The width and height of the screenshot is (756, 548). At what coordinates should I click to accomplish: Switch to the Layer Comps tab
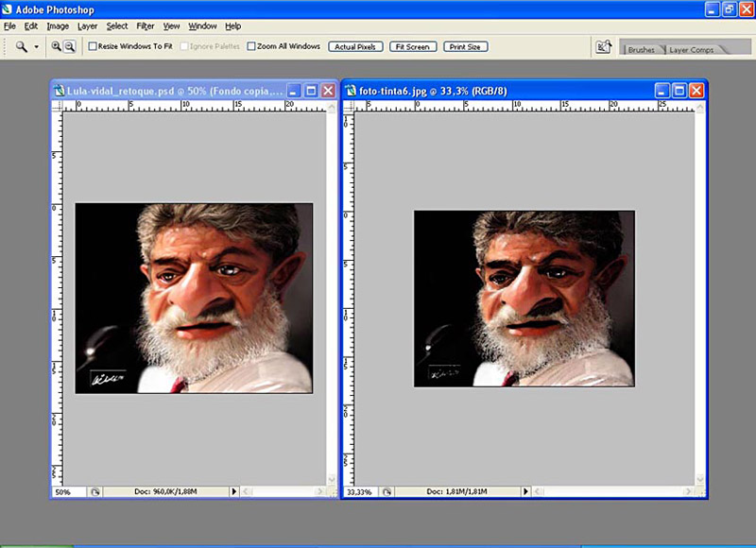click(692, 50)
